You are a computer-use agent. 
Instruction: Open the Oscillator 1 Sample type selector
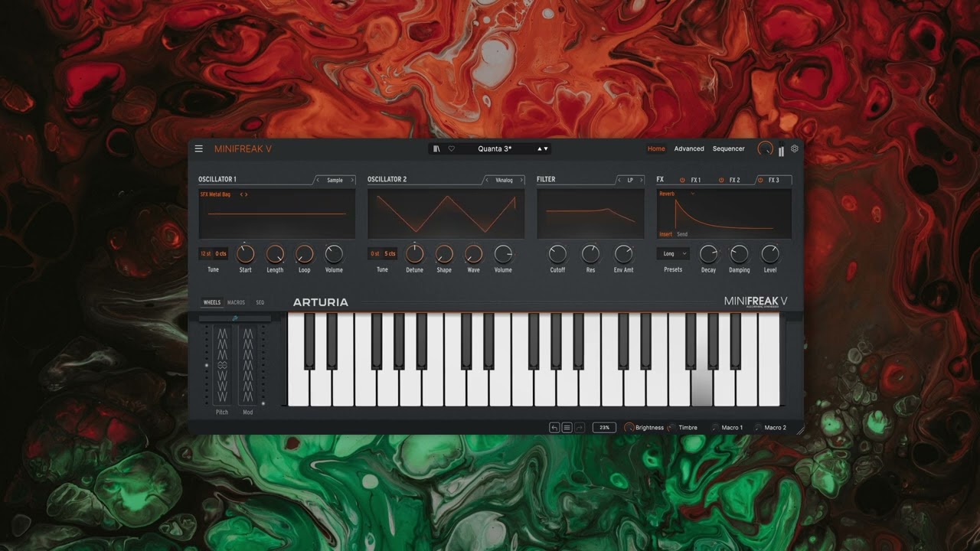pos(335,181)
